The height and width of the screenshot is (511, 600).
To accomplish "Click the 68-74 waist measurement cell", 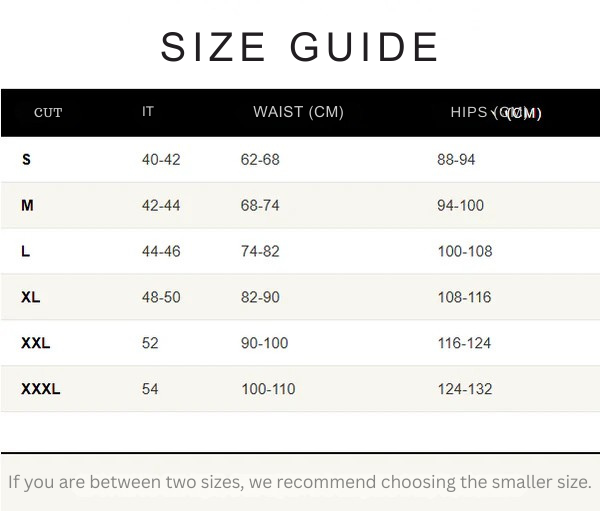I will coord(260,206).
